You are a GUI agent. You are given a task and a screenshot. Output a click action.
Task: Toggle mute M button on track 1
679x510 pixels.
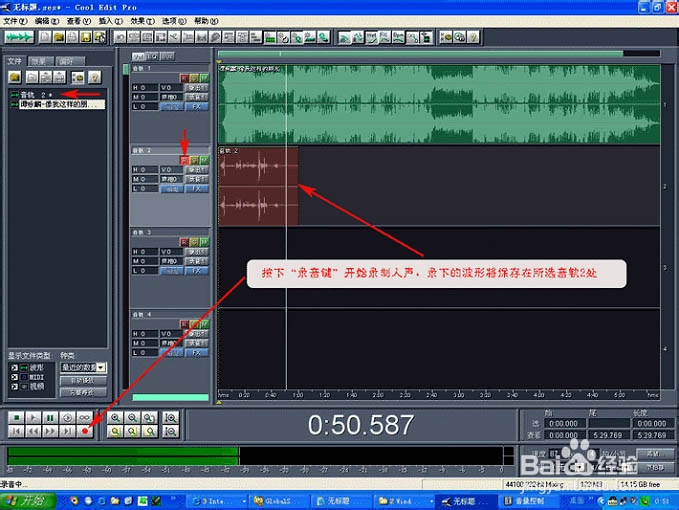[204, 78]
